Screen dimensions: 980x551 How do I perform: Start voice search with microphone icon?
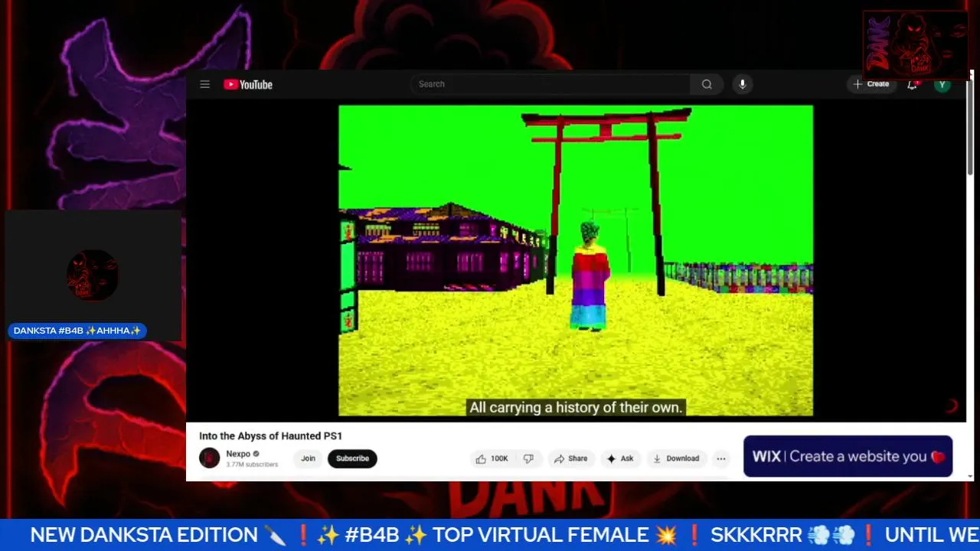click(x=742, y=84)
